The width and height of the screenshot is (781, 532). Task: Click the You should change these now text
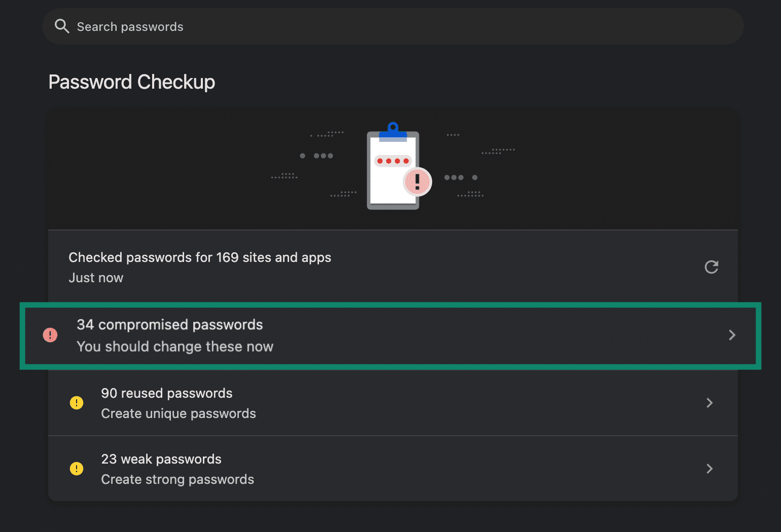point(174,347)
